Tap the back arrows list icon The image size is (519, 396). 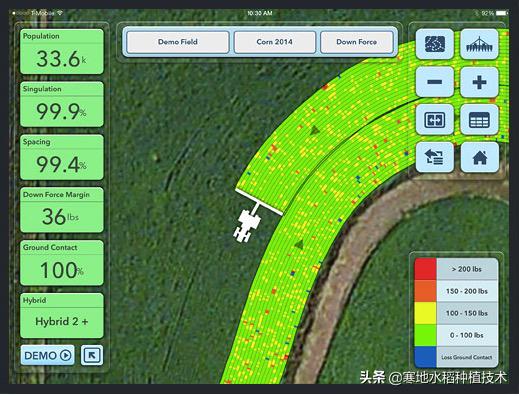tap(435, 157)
